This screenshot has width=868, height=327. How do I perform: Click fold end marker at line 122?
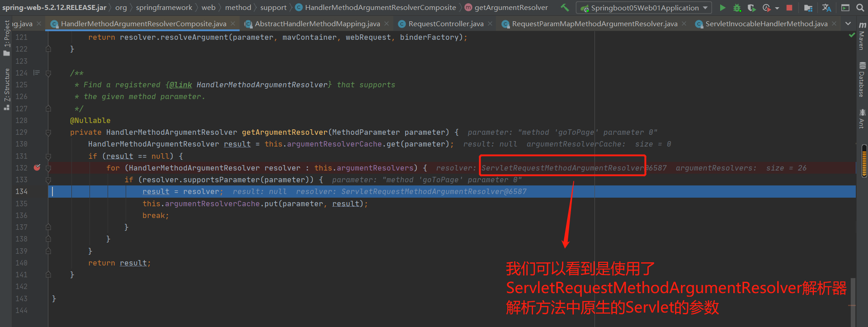pyautogui.click(x=48, y=49)
